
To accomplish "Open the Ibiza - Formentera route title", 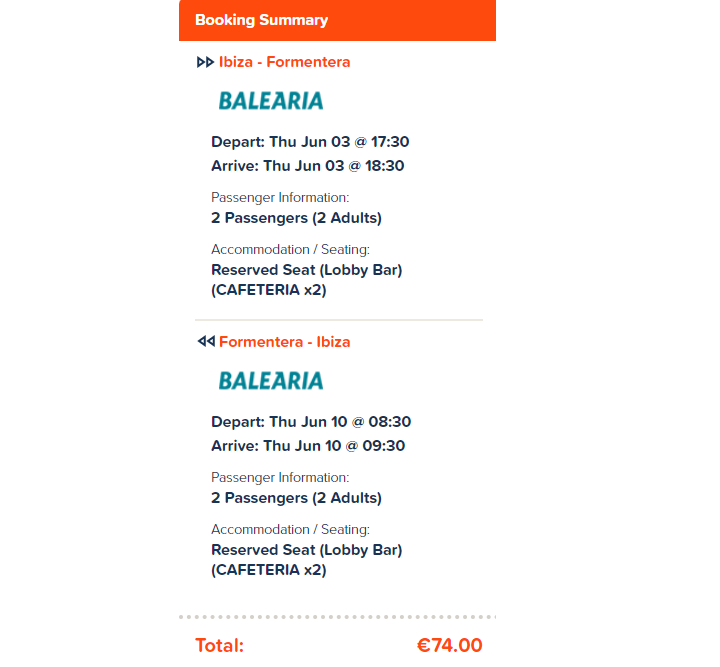I will pyautogui.click(x=284, y=62).
